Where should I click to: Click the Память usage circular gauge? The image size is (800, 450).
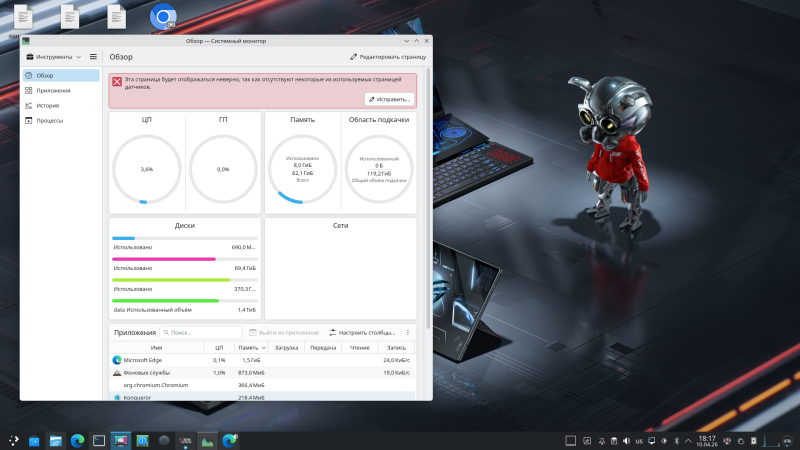(302, 169)
